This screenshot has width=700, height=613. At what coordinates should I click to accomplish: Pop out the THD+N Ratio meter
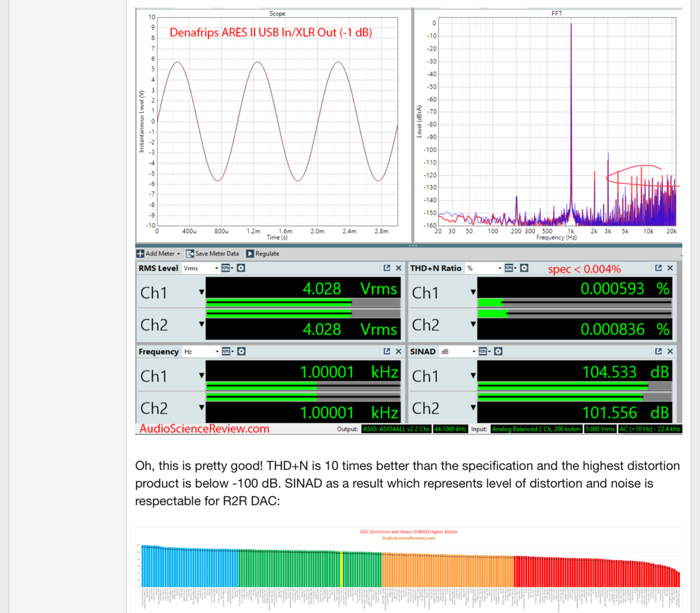pos(658,268)
